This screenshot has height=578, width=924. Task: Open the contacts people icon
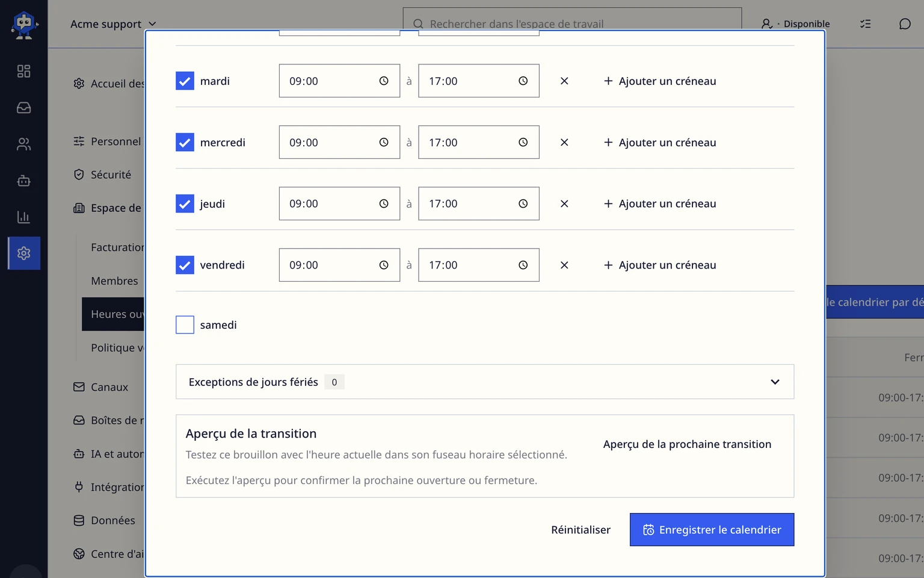[x=23, y=144]
